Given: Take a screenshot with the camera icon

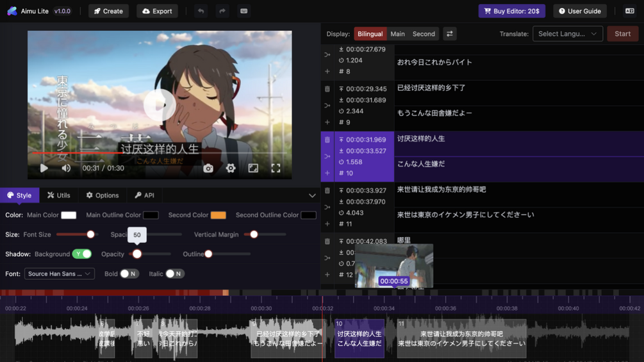Looking at the screenshot, I should click(208, 168).
